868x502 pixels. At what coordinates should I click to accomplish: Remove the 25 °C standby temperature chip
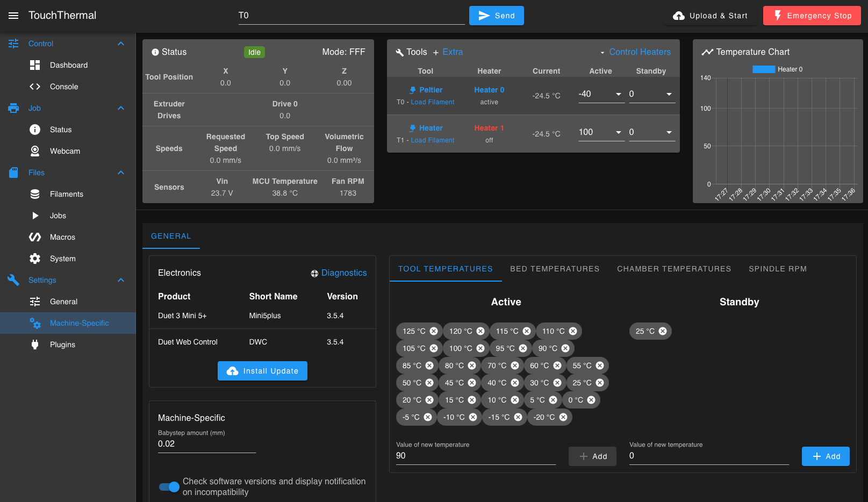click(x=663, y=331)
